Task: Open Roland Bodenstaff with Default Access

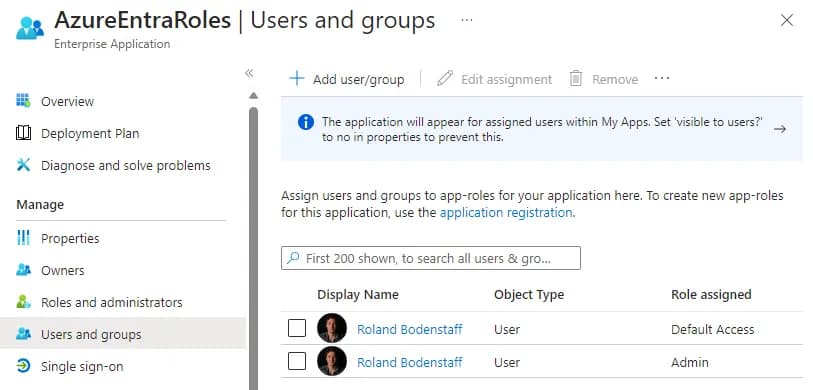Action: (x=410, y=329)
